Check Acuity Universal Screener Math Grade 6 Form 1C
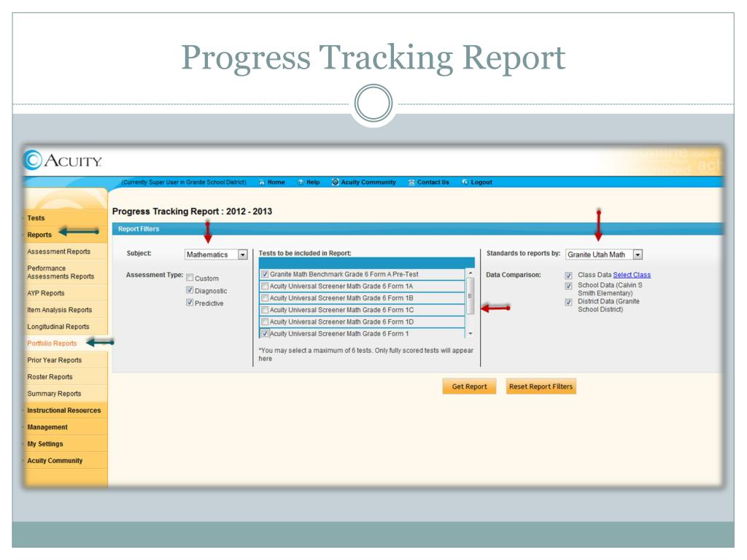Viewport: 747px width, 560px height. [265, 310]
